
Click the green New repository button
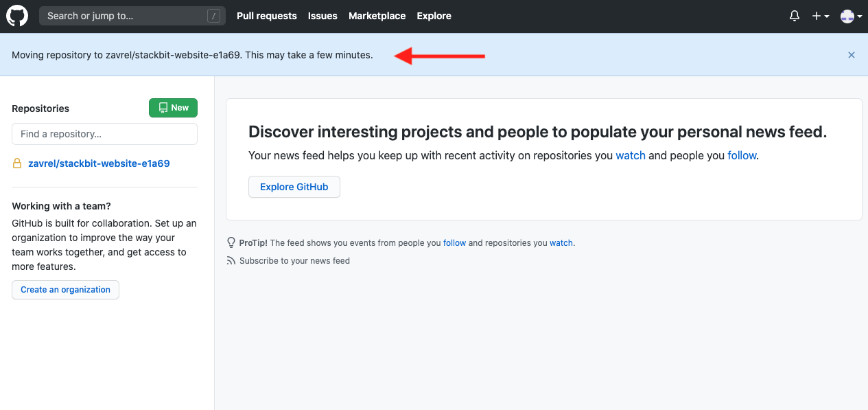[x=173, y=108]
